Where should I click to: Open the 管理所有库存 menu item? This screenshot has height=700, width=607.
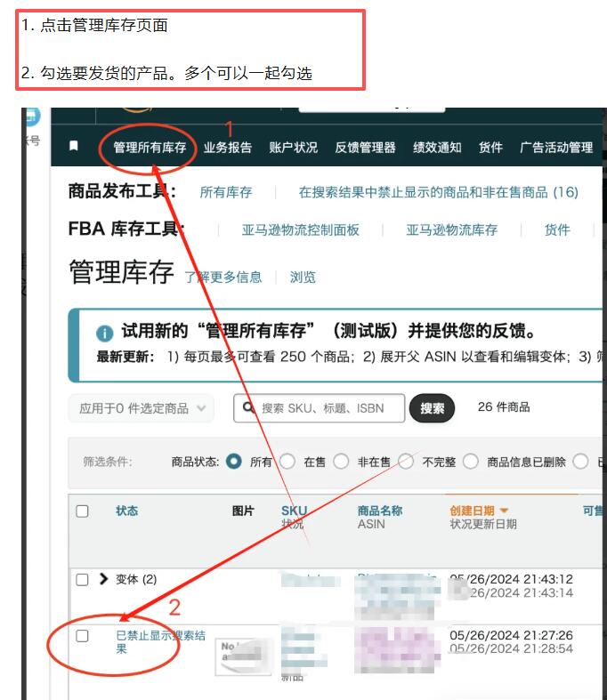click(150, 148)
